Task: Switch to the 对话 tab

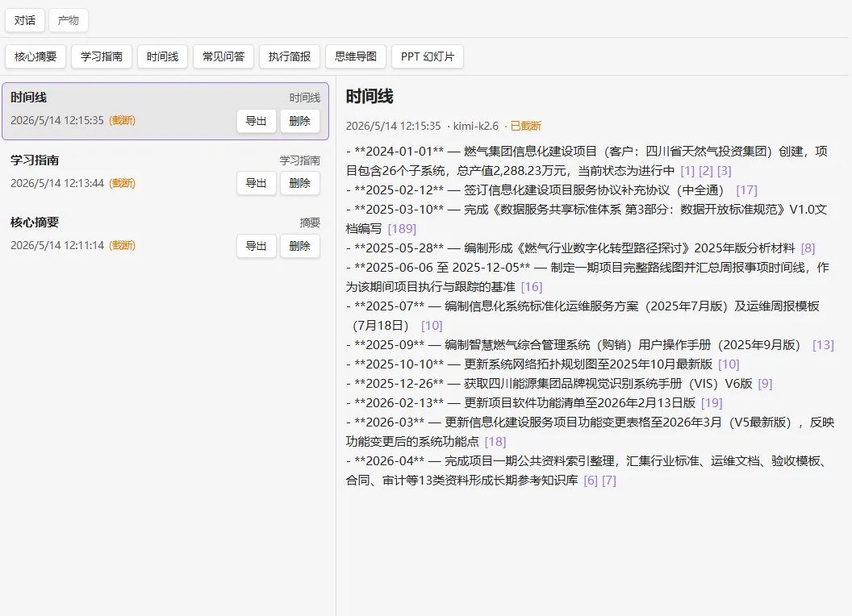Action: (x=25, y=21)
